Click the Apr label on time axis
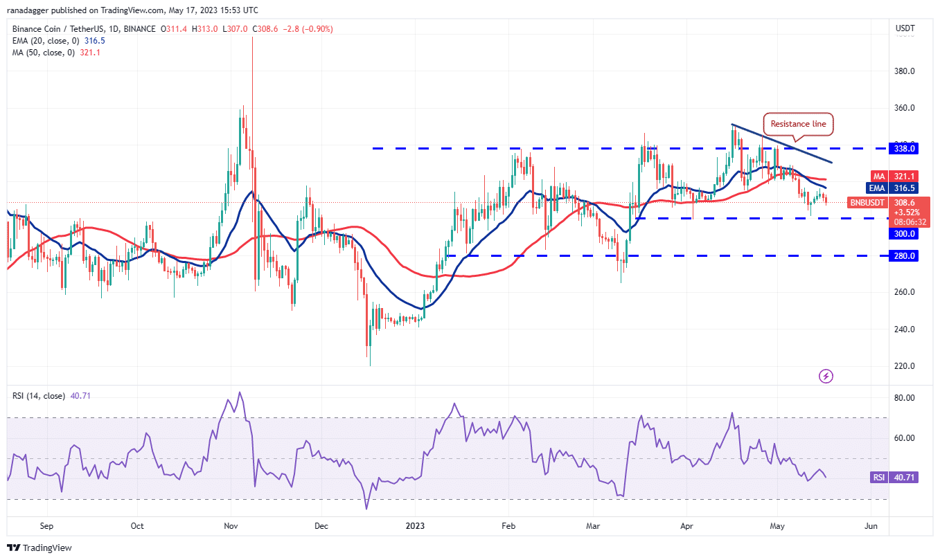940x560 pixels. (687, 526)
